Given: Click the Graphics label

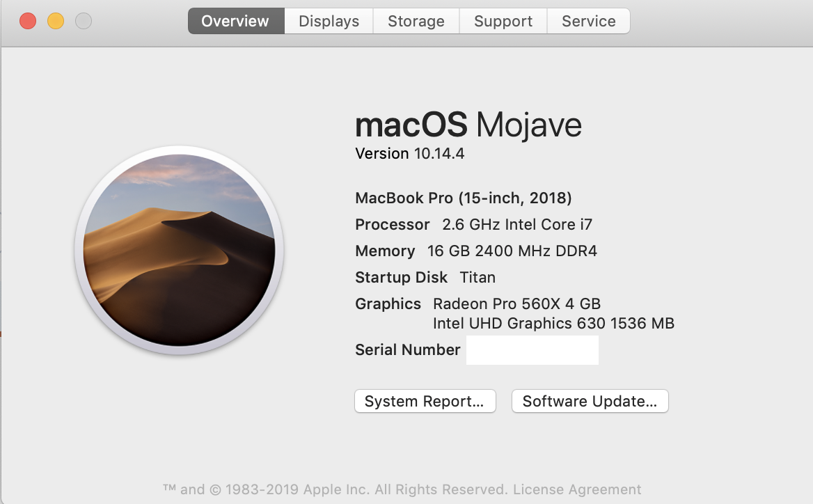Looking at the screenshot, I should pyautogui.click(x=388, y=304).
